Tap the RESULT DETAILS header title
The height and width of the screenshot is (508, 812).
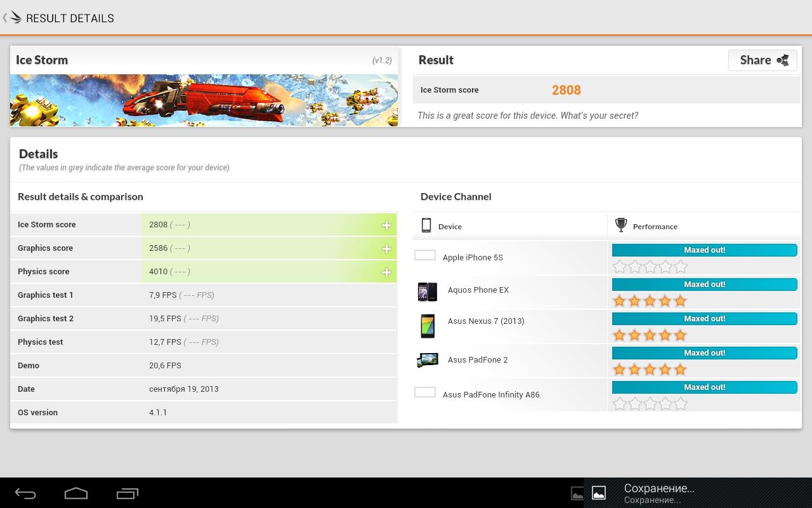pyautogui.click(x=70, y=18)
